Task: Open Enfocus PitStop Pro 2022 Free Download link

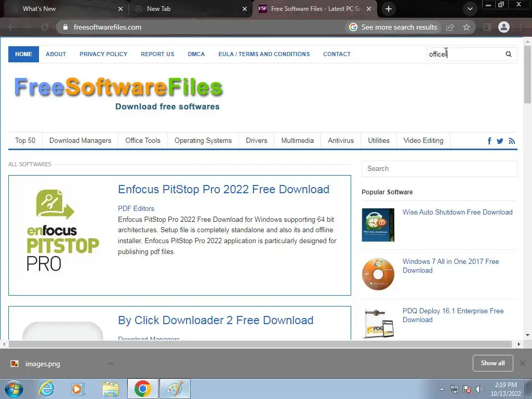Action: pos(223,189)
